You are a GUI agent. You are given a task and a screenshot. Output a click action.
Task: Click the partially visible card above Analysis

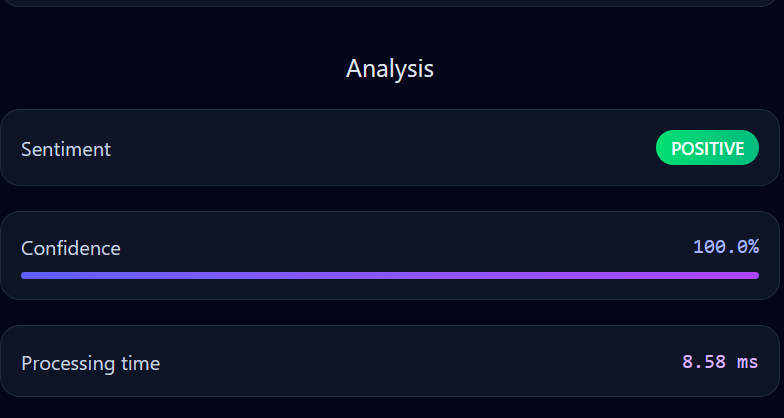click(390, 3)
